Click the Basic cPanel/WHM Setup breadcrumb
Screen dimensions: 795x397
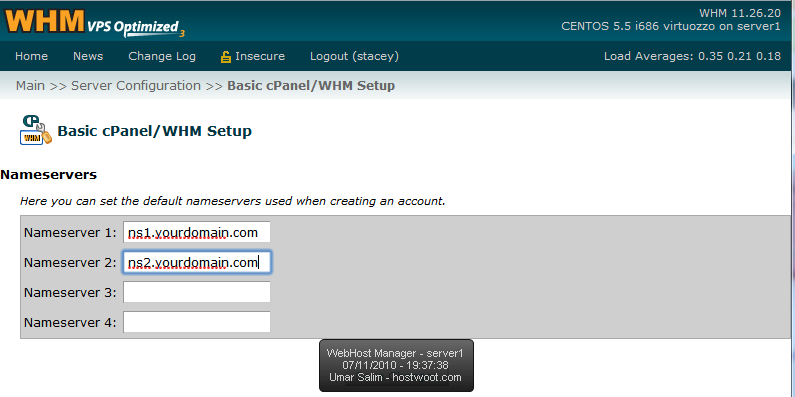311,86
